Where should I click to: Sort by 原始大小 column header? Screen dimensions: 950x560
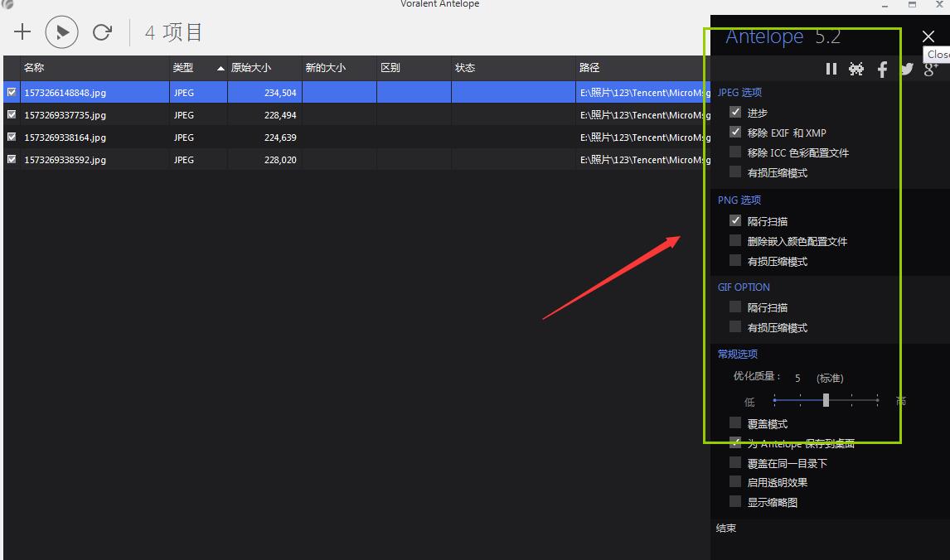point(264,68)
